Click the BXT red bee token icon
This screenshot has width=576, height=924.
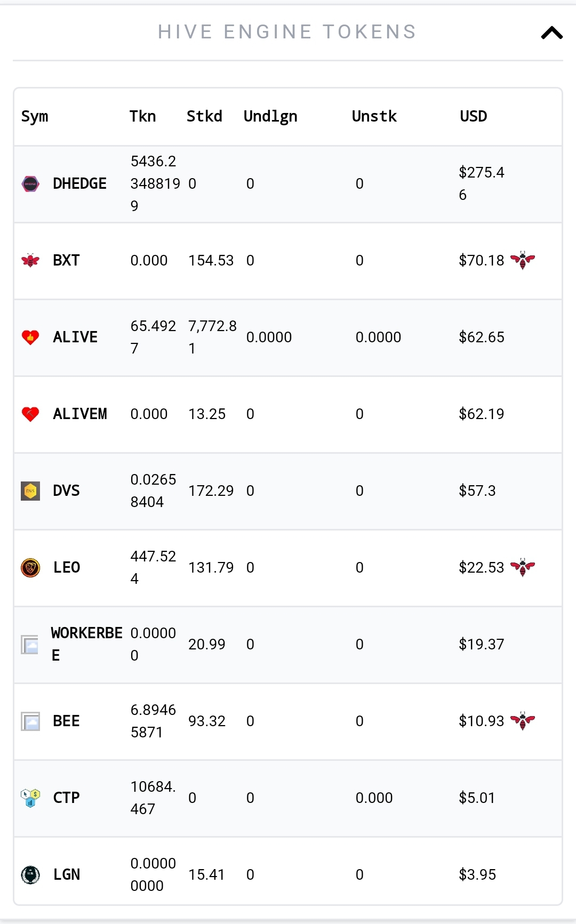(x=30, y=261)
